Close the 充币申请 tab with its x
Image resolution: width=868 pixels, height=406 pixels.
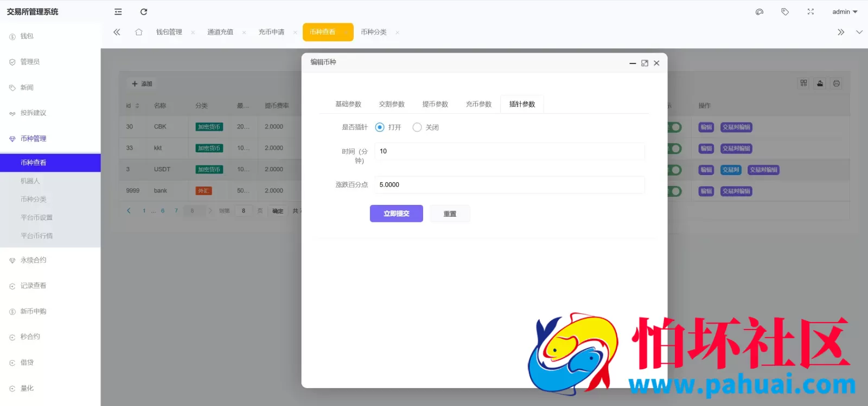[x=295, y=33]
